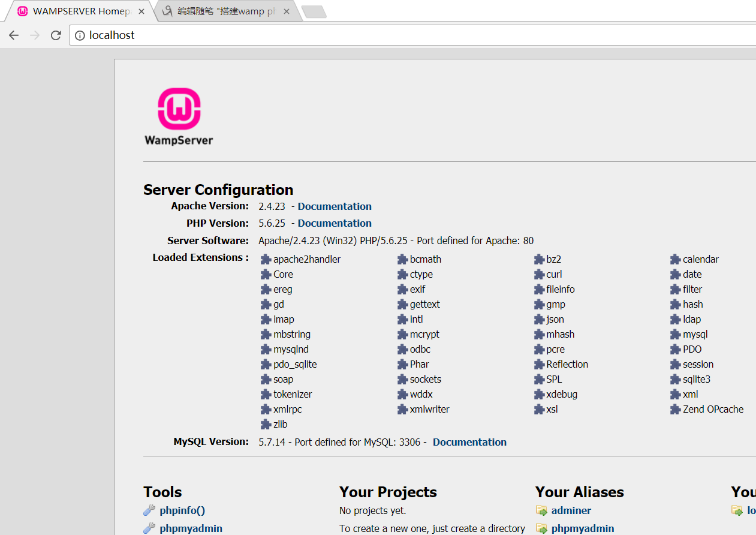Screen dimensions: 756x535
Task: Click the PHP version value 5.6.25
Action: pos(272,223)
